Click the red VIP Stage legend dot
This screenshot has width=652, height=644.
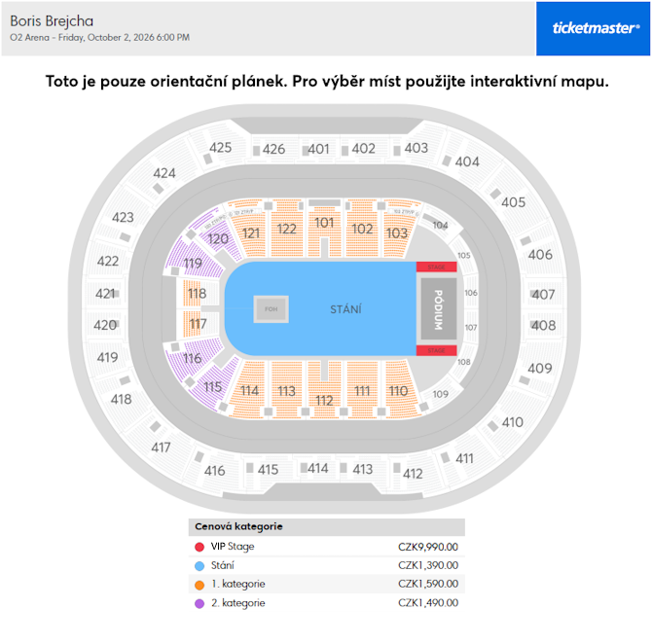click(199, 547)
